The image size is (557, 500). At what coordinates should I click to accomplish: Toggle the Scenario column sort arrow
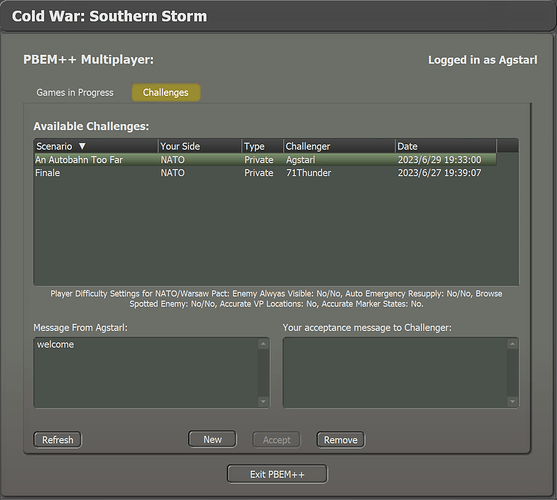(82, 146)
